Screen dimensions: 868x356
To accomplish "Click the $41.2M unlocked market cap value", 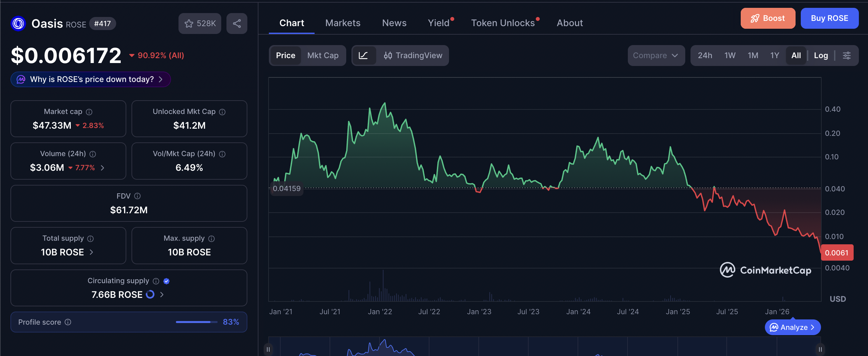I will coord(189,125).
